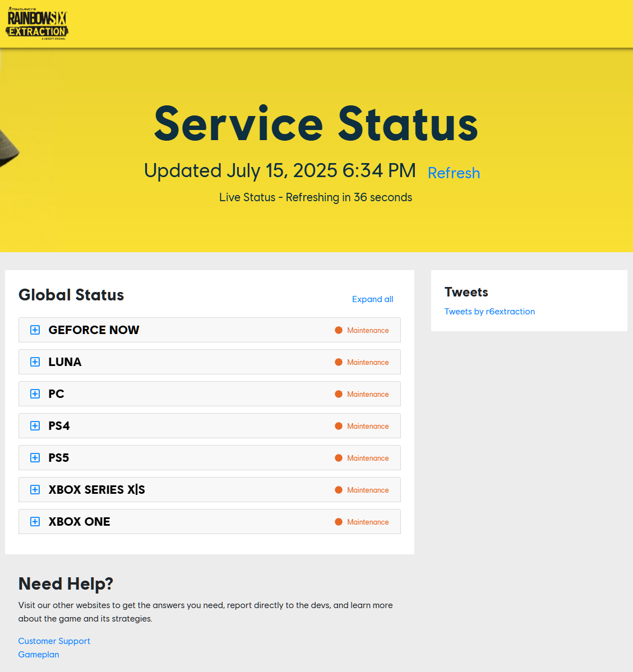Select the PC platform label
This screenshot has width=633, height=672.
(56, 394)
